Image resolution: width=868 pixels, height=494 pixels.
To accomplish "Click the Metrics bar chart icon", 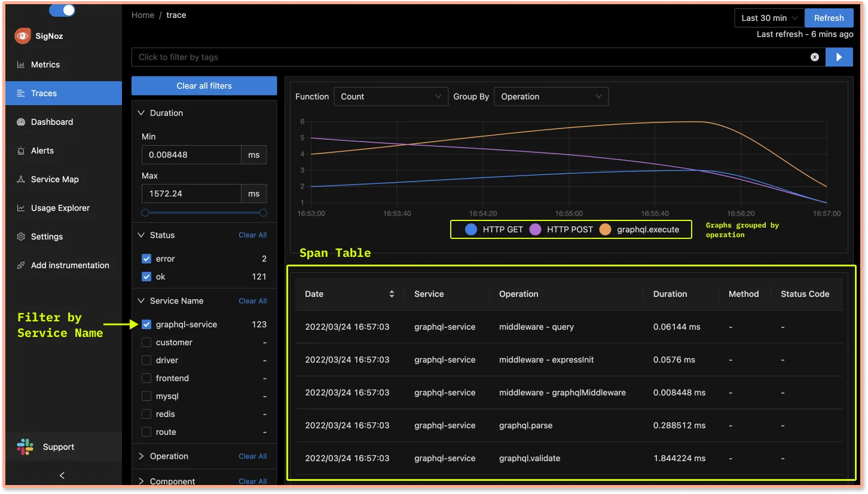I will [21, 65].
